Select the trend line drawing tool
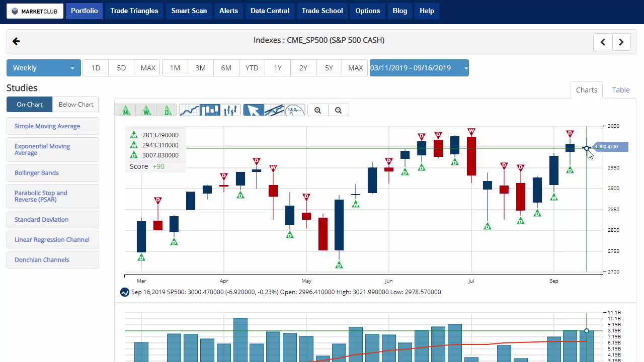This screenshot has height=362, width=644. coord(274,110)
